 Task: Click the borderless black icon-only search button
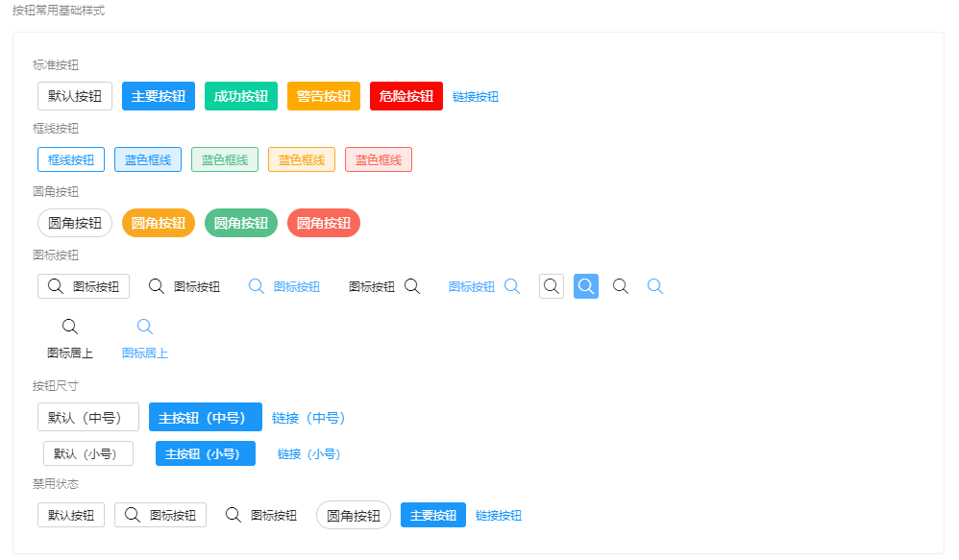[x=621, y=286]
